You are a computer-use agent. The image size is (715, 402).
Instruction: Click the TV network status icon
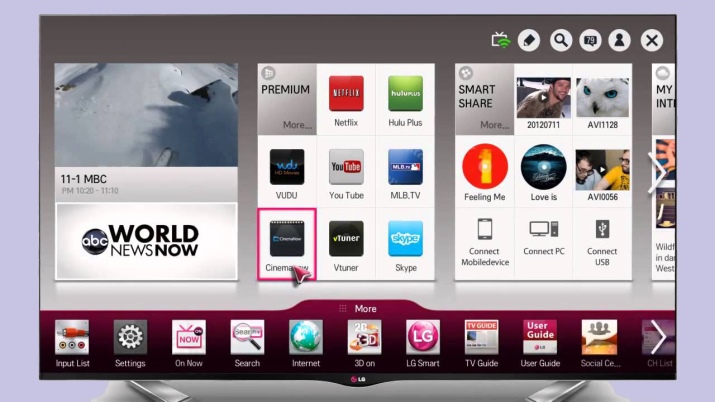(501, 40)
